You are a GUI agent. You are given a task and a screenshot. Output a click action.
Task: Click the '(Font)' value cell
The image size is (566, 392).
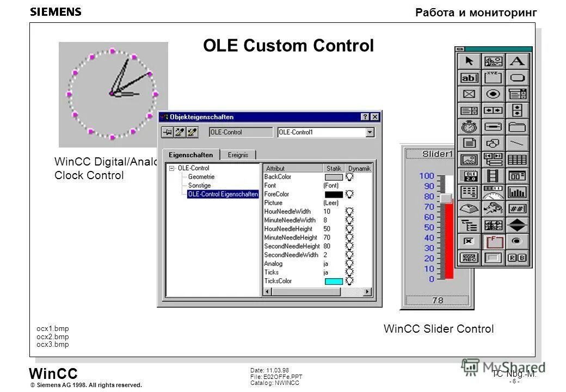pyautogui.click(x=331, y=186)
